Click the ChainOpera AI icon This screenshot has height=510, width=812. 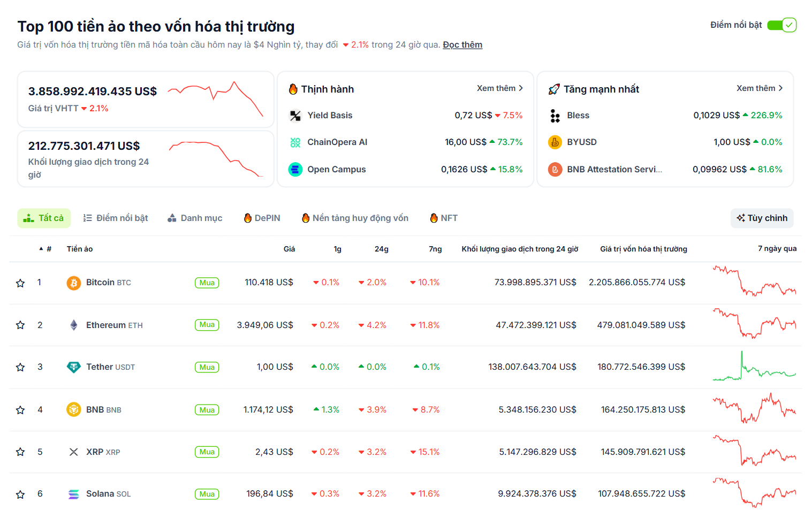click(x=295, y=142)
